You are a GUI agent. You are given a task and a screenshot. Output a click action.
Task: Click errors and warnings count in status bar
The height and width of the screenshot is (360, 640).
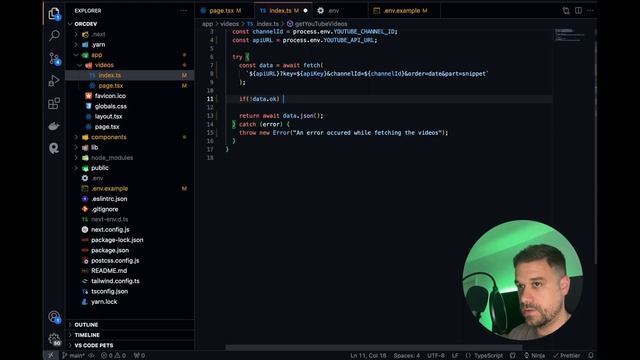tap(113, 356)
